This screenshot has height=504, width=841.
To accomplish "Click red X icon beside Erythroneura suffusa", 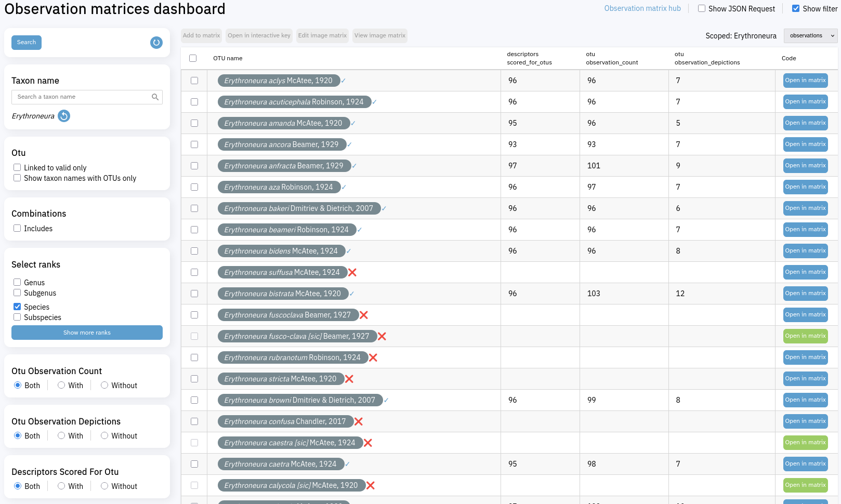I will pos(352,273).
